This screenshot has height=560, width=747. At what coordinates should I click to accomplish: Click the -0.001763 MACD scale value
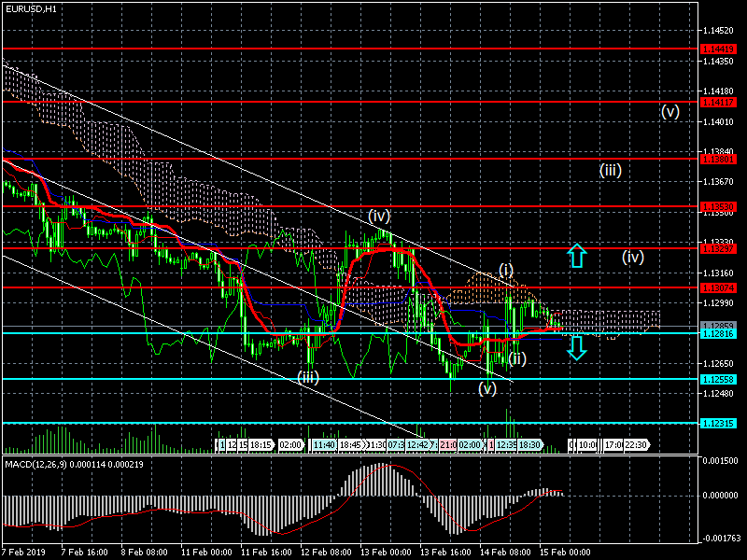pos(721,539)
